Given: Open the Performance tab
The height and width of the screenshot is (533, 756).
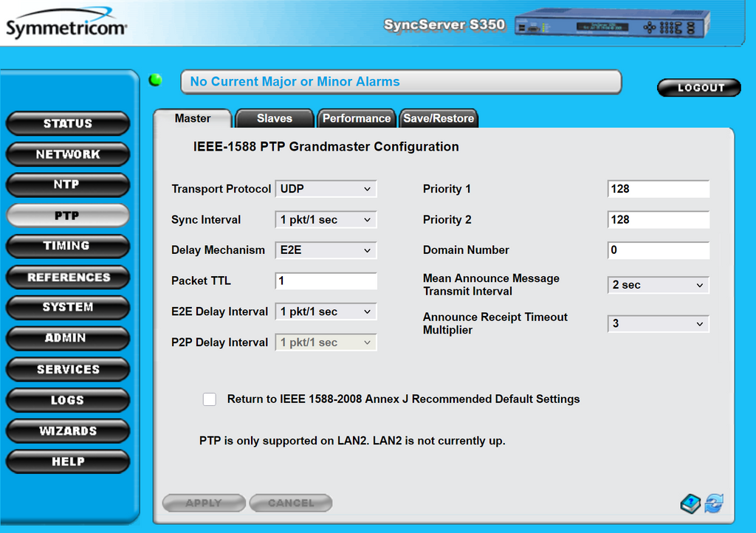Looking at the screenshot, I should pos(357,118).
